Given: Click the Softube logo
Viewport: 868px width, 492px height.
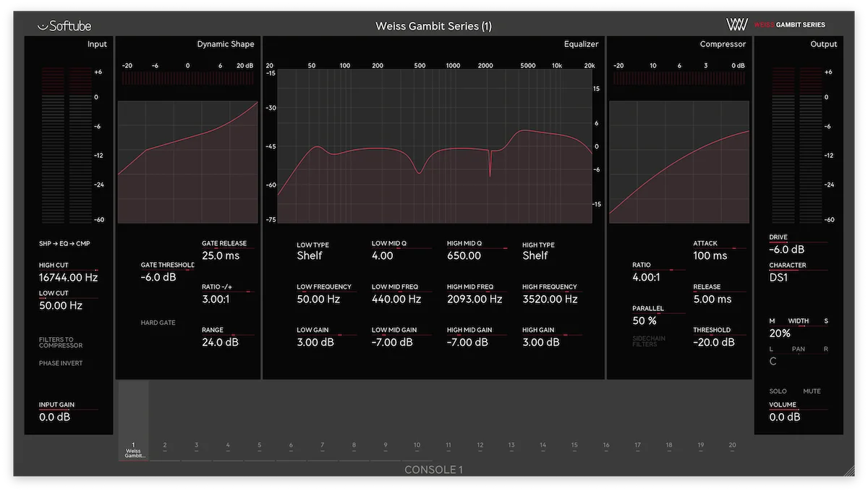Looking at the screenshot, I should click(x=64, y=26).
